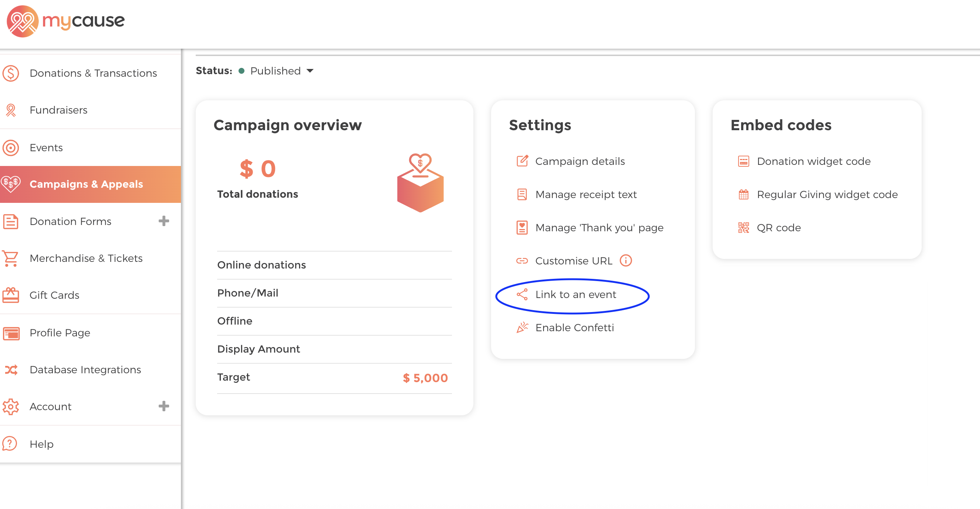Click the Donation widget code icon
980x509 pixels.
(743, 161)
